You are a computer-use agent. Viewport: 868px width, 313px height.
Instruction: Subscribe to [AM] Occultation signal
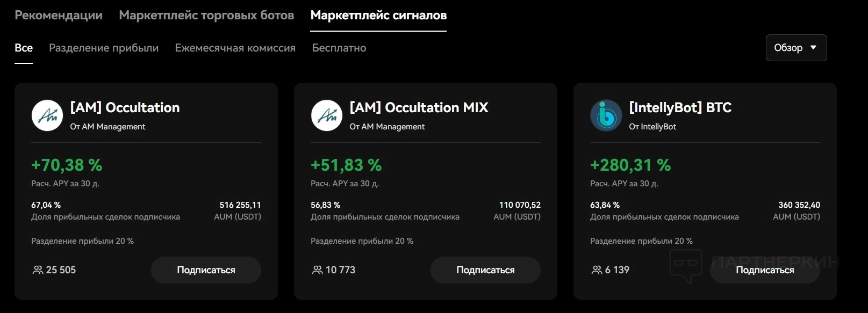pos(206,270)
